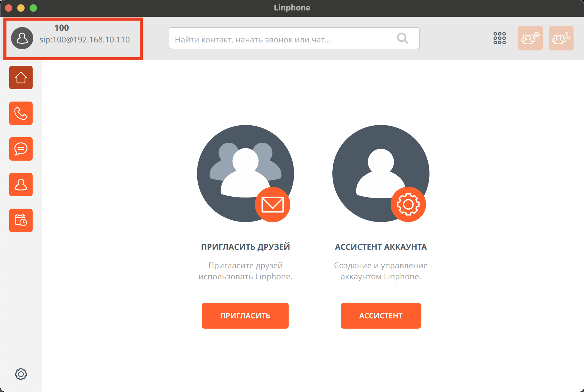Select the sip:100@192.168.10.110 account address
Image resolution: width=584 pixels, height=392 pixels.
(x=85, y=40)
